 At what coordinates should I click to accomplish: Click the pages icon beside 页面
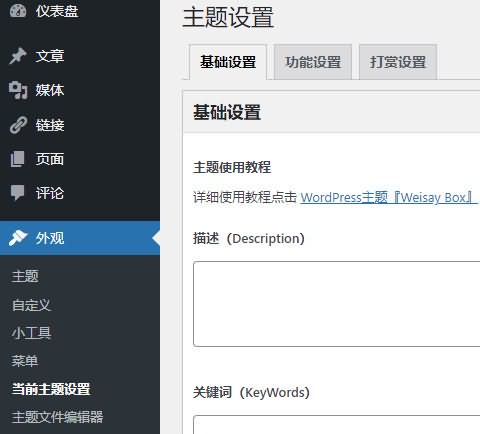tap(18, 159)
